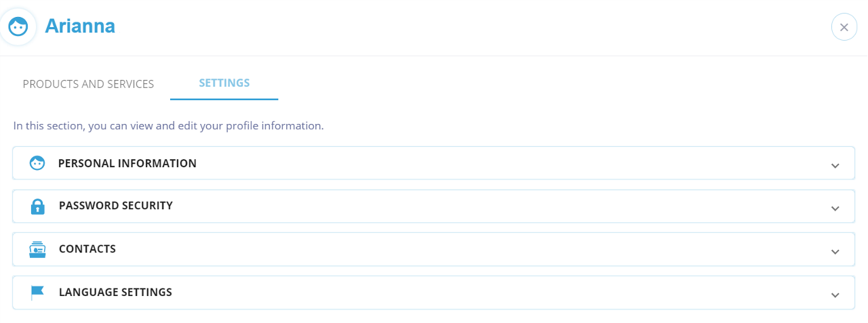Switch to the Products and Services tab
Screen dimensions: 868x323
pyautogui.click(x=88, y=84)
